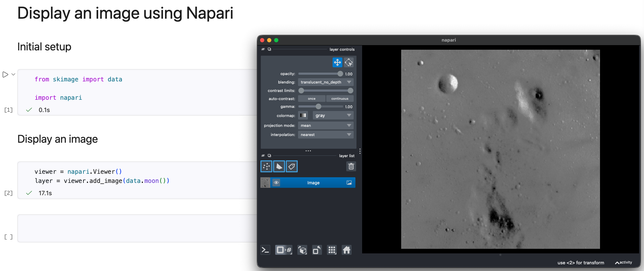The height and width of the screenshot is (271, 644).
Task: Toggle 2D/3D view display button
Action: point(284,250)
